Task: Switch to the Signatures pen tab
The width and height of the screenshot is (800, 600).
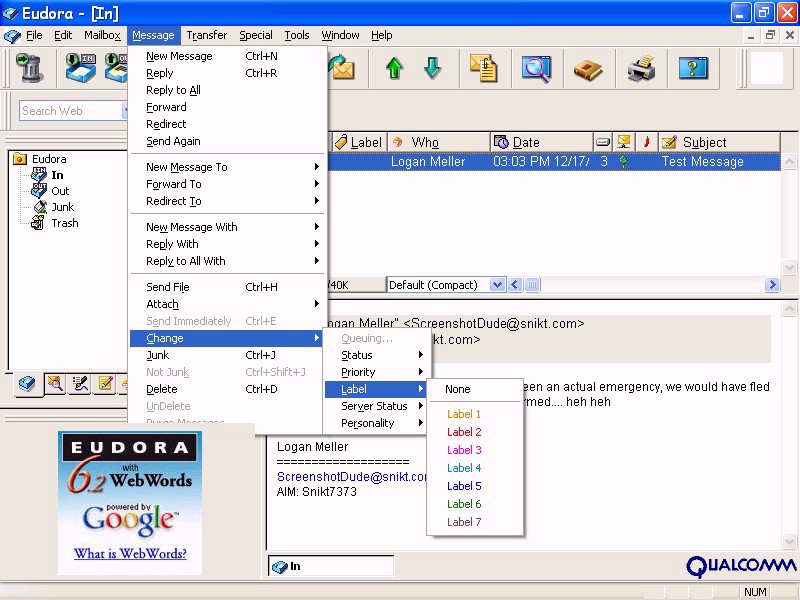Action: click(x=80, y=384)
